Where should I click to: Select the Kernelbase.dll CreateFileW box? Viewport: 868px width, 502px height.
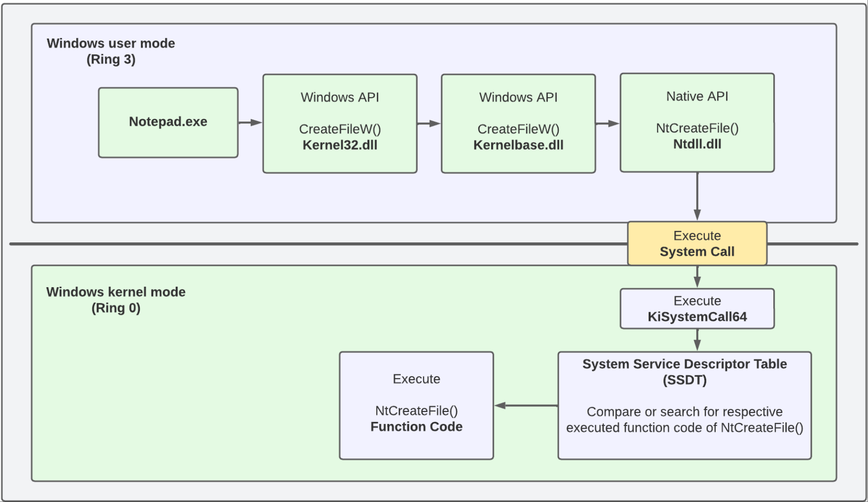518,123
